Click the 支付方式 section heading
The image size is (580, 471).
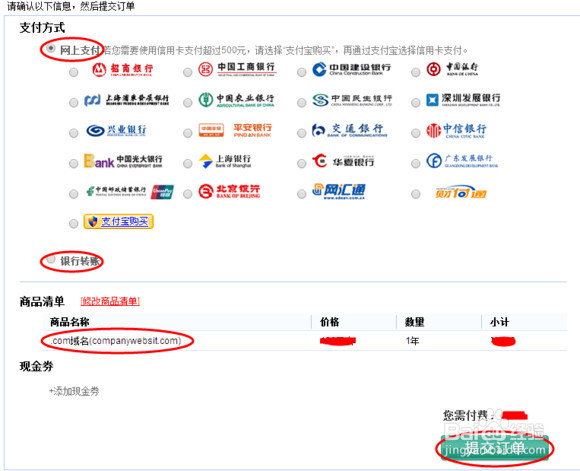coord(42,28)
